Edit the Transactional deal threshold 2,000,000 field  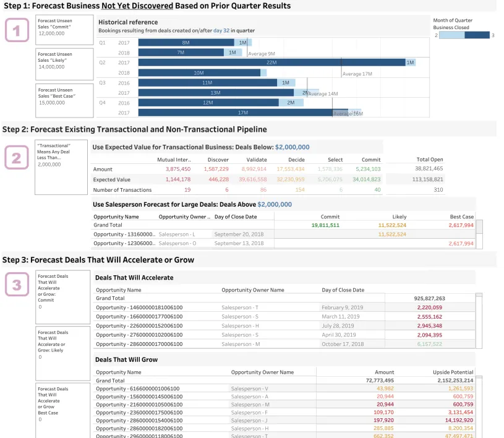click(x=49, y=165)
